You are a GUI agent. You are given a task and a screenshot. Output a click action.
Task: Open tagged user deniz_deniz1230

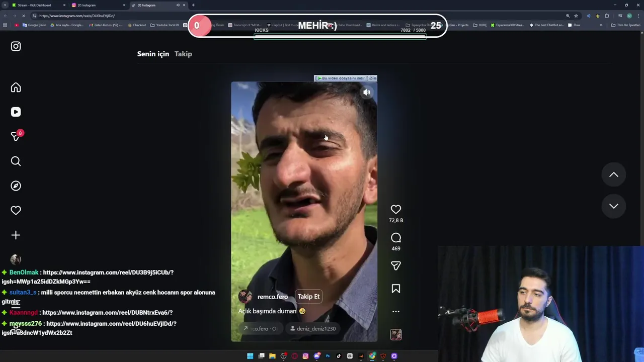click(x=312, y=329)
